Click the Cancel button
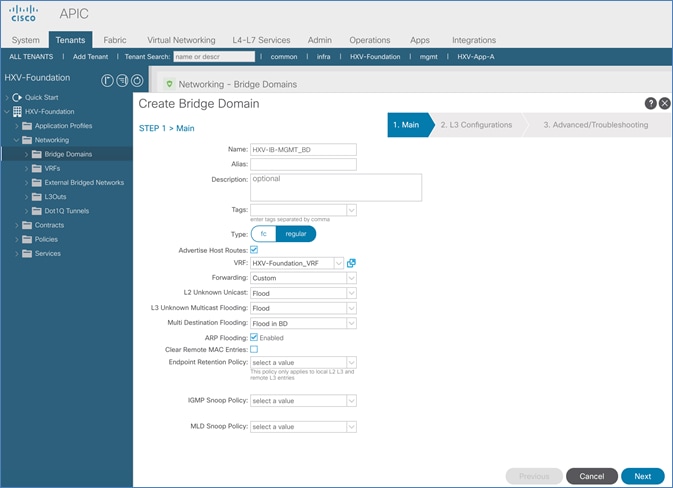673x488 pixels. pyautogui.click(x=591, y=476)
